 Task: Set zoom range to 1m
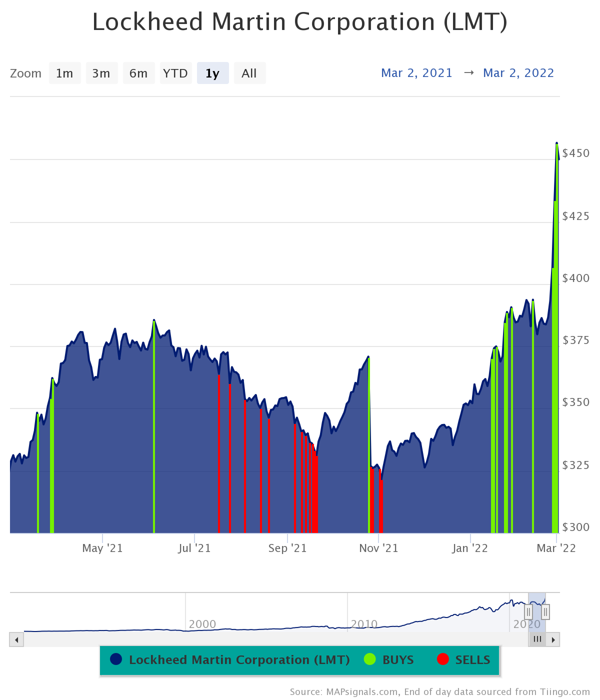pyautogui.click(x=64, y=73)
